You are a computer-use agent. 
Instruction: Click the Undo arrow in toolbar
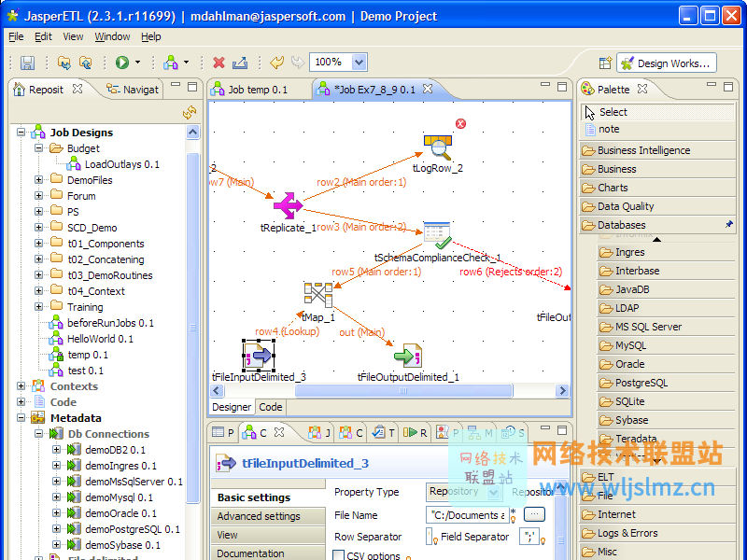(276, 63)
